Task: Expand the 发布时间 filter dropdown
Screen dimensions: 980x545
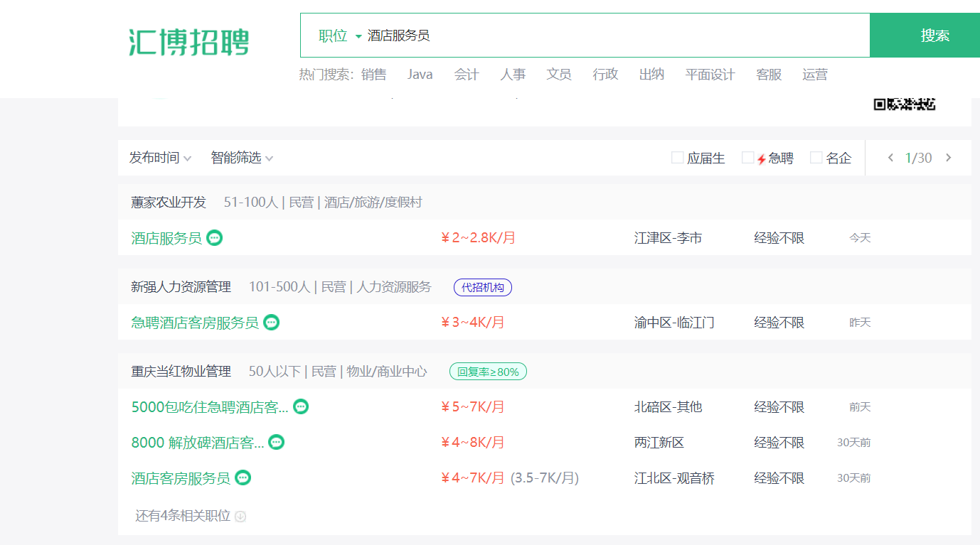Action: pos(160,158)
